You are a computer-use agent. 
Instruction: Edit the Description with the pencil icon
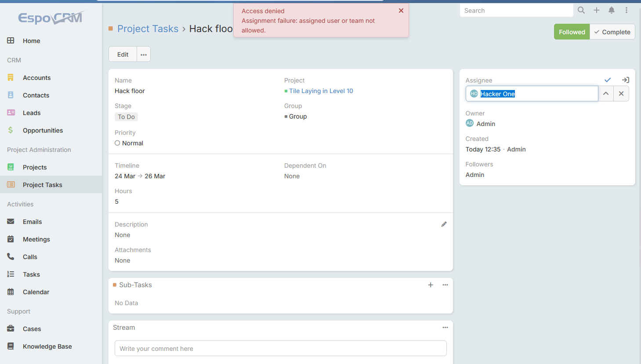444,224
